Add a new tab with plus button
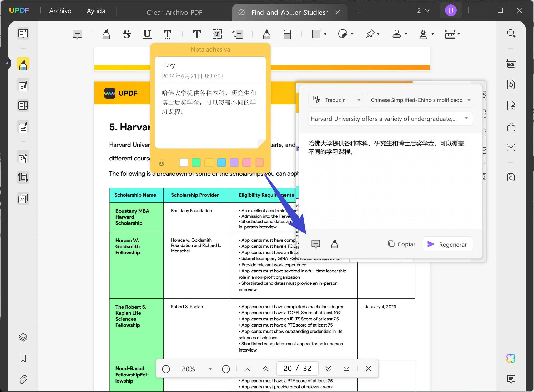 358,12
